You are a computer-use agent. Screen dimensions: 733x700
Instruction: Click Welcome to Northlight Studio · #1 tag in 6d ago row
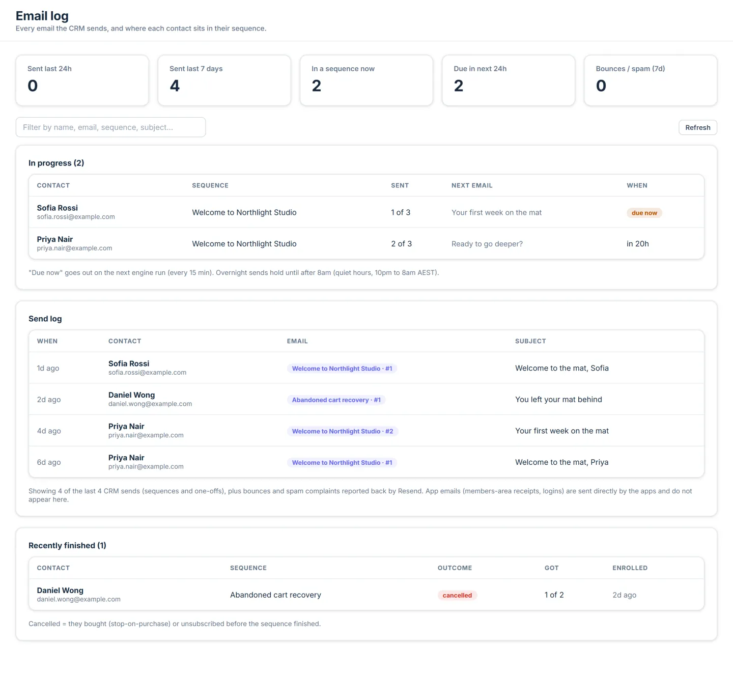(342, 463)
